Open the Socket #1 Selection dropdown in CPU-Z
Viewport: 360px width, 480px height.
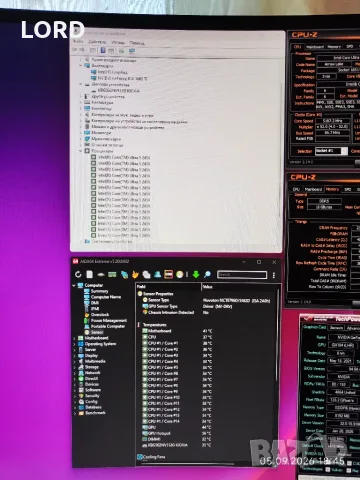pyautogui.click(x=332, y=151)
